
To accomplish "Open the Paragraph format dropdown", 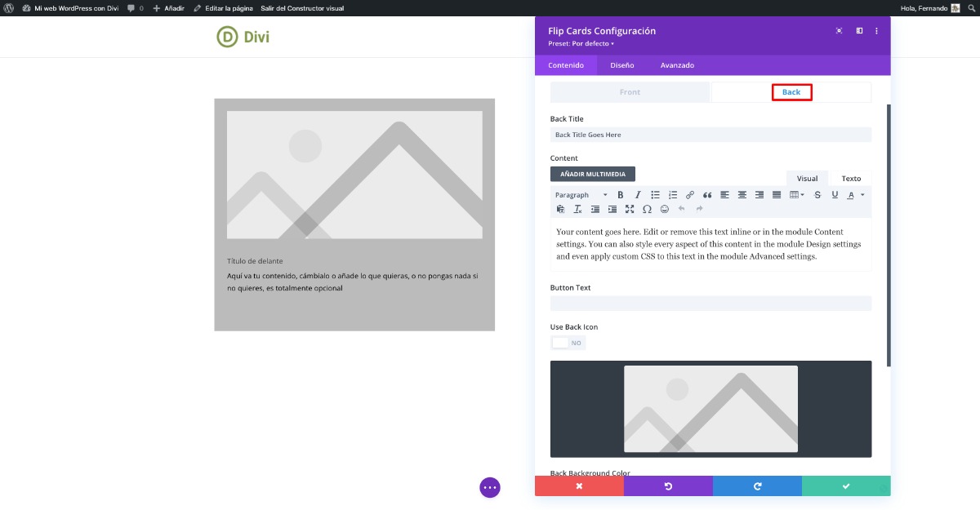I will coord(581,195).
